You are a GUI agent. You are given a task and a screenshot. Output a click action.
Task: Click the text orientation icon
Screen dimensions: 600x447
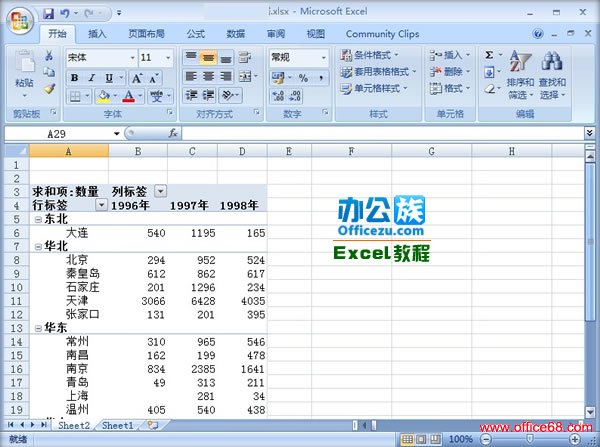coord(228,95)
